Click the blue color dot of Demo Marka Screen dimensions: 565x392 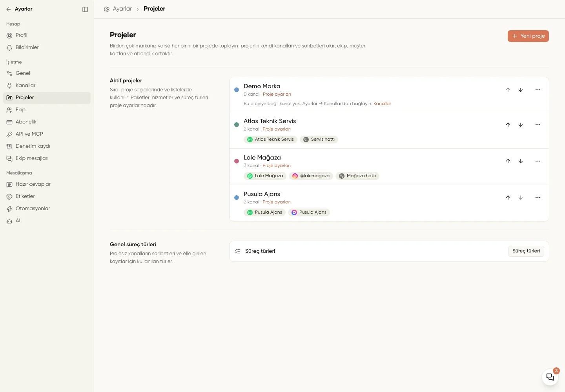pos(237,90)
